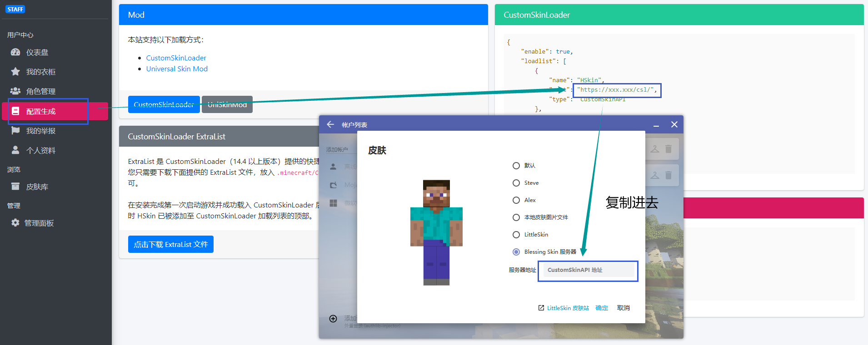Click the back arrow in 帐户列表 window

click(330, 124)
